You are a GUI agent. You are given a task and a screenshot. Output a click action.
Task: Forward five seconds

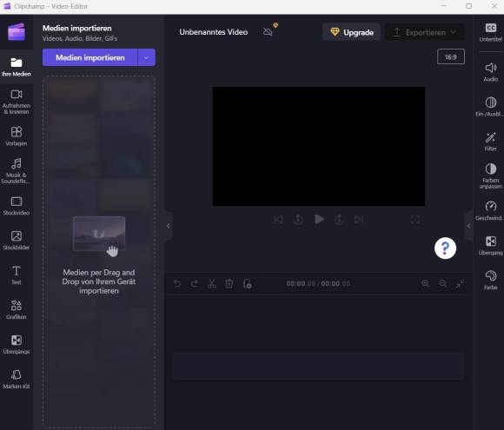click(339, 220)
